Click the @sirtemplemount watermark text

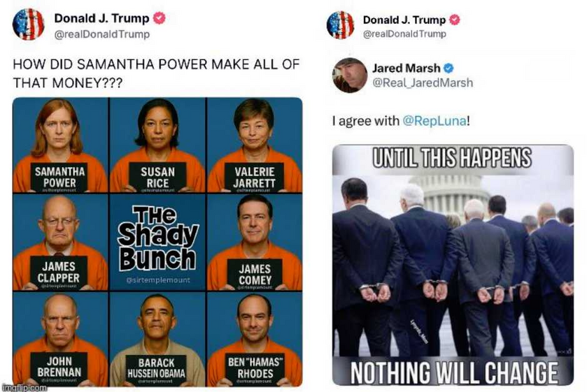coord(157,280)
